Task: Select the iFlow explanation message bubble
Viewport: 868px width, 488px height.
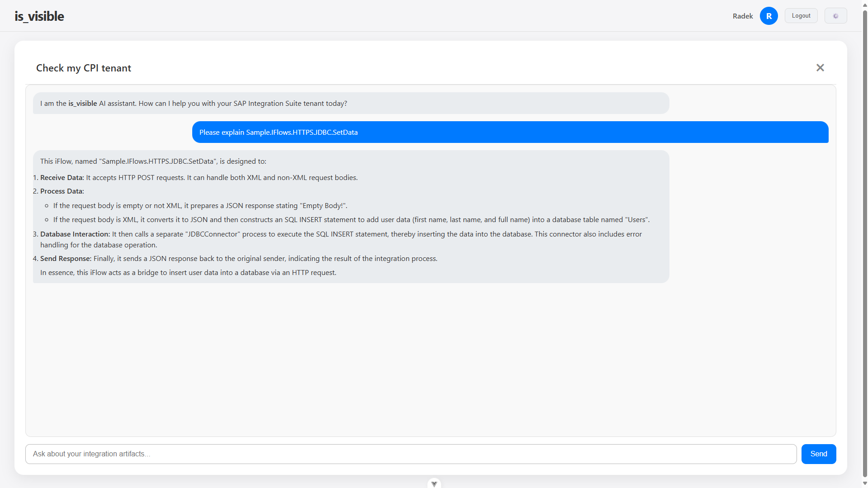Action: [x=351, y=217]
